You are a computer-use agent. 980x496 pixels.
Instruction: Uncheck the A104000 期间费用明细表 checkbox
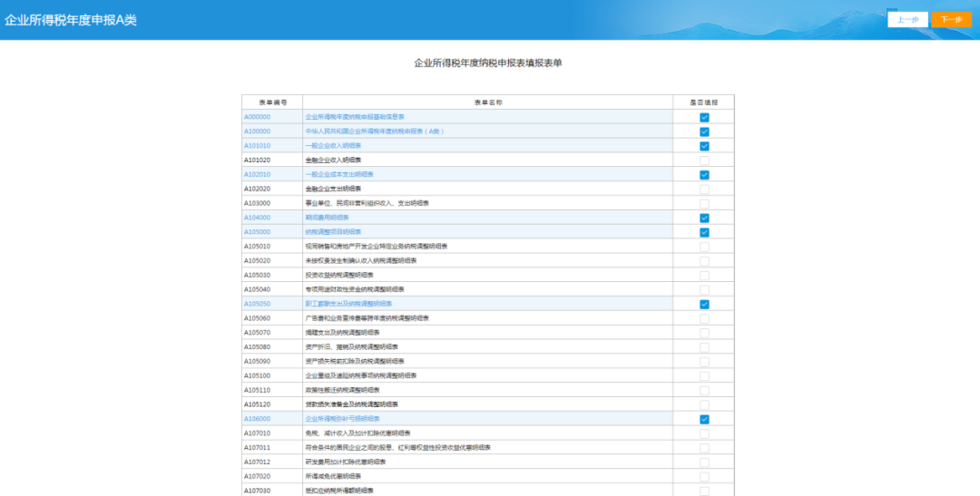[704, 218]
